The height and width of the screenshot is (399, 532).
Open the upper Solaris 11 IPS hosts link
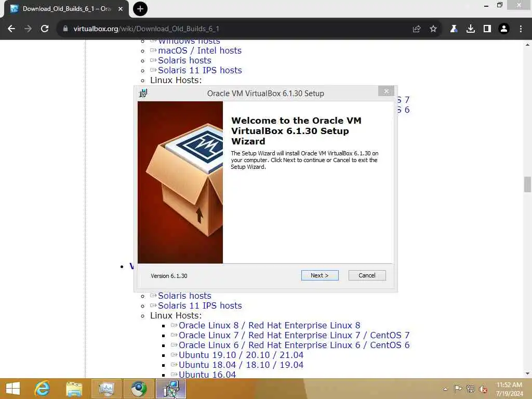pos(200,70)
